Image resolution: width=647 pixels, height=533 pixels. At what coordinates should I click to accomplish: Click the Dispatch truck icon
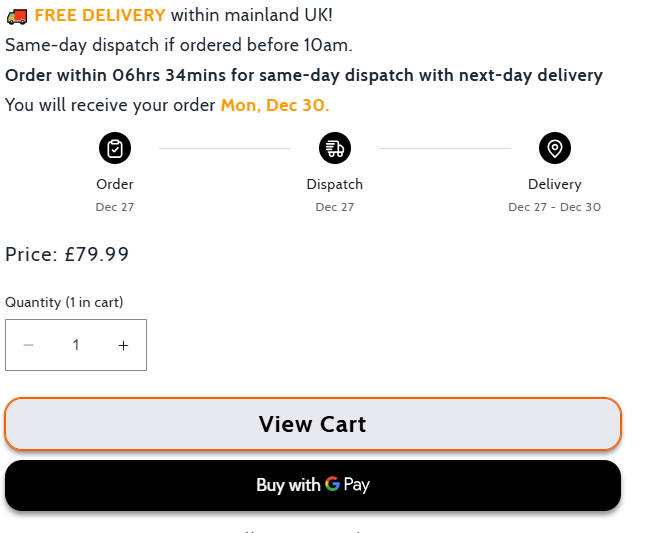(335, 149)
